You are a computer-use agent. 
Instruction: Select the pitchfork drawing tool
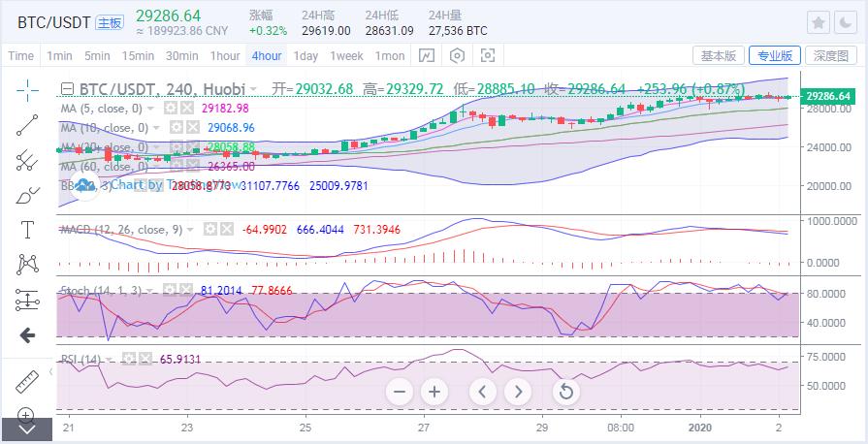[x=26, y=160]
